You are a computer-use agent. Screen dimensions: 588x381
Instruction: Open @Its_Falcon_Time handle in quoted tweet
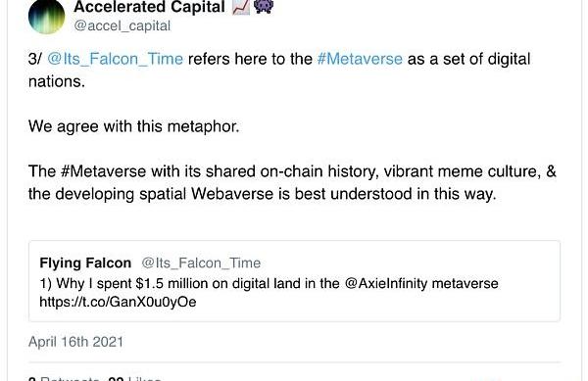(x=201, y=263)
